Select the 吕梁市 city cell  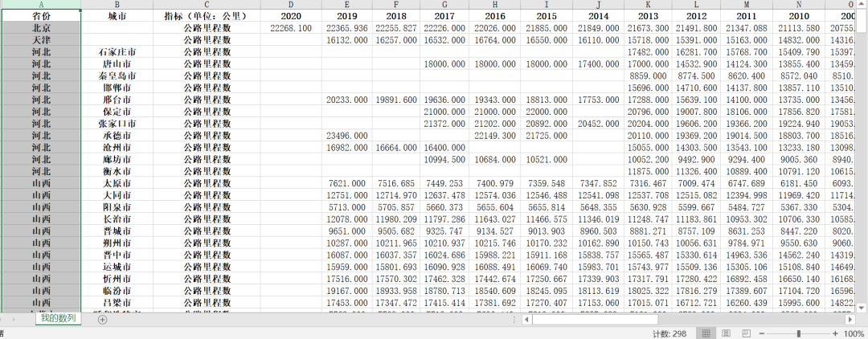click(x=117, y=303)
